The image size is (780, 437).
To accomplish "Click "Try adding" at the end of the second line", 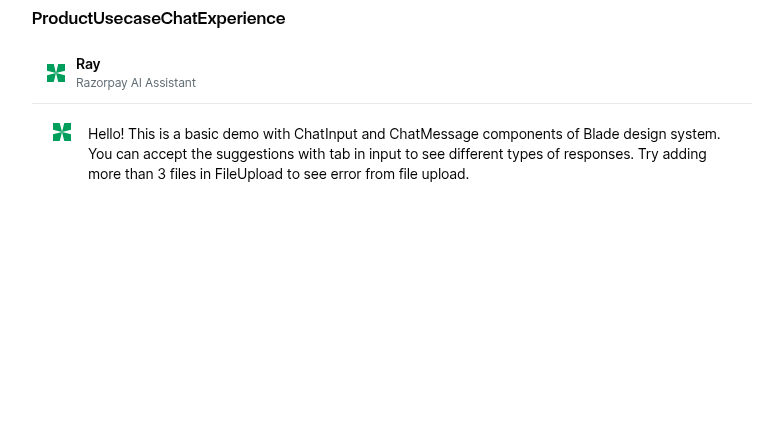I will (x=672, y=154).
